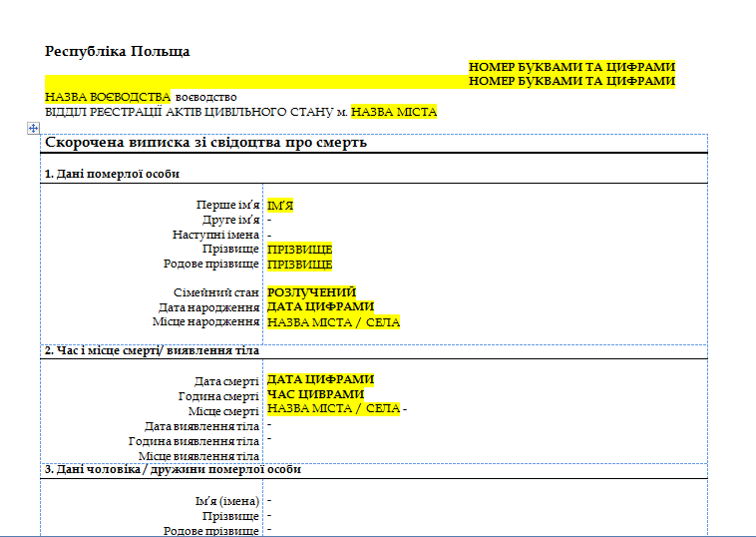Select 'ДАТА ЦИФРАМИ' beside 'Дата смерті'
The image size is (756, 537).
[320, 379]
